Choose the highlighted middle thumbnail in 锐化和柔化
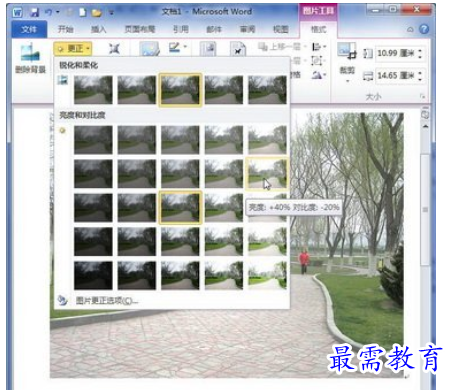451x390 pixels. point(180,90)
